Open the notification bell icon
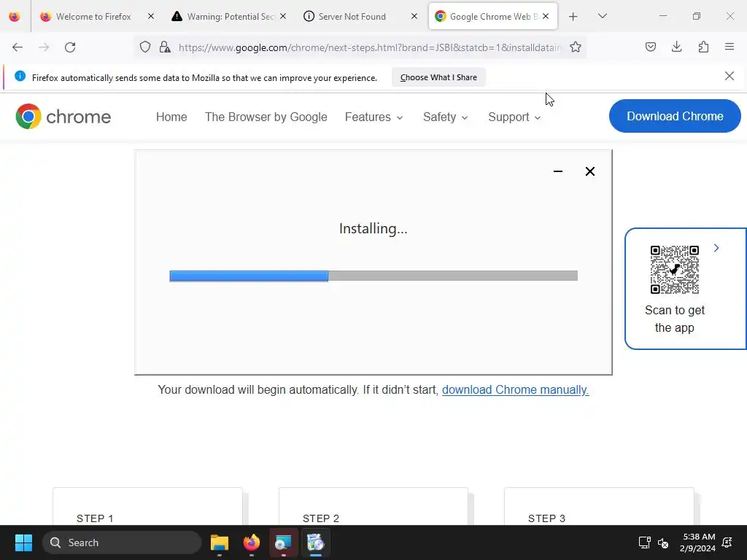Screen dimensions: 747x560 (x=727, y=542)
